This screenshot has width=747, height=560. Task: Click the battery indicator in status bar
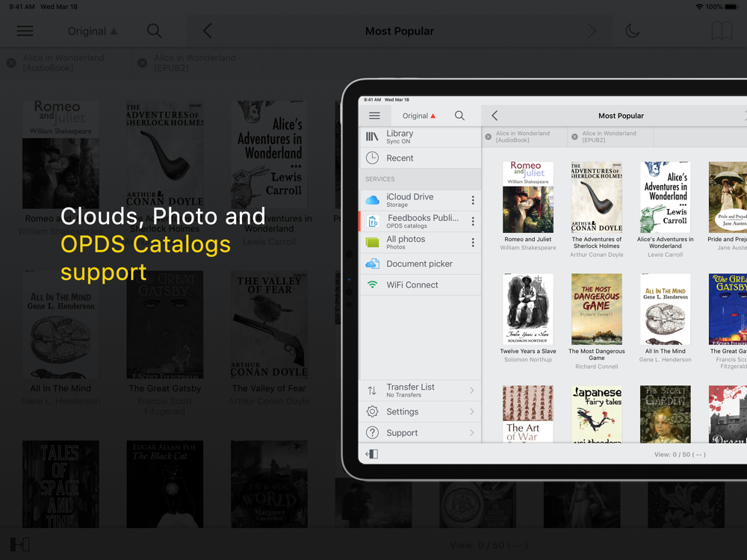731,7
